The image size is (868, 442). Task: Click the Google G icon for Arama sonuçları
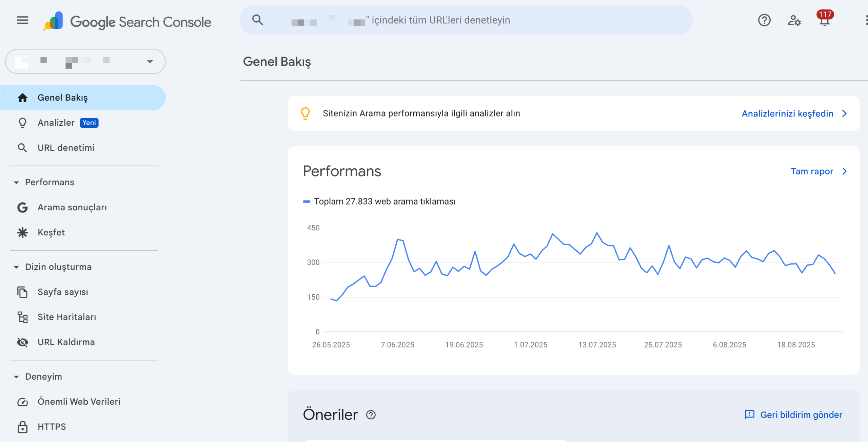tap(22, 207)
